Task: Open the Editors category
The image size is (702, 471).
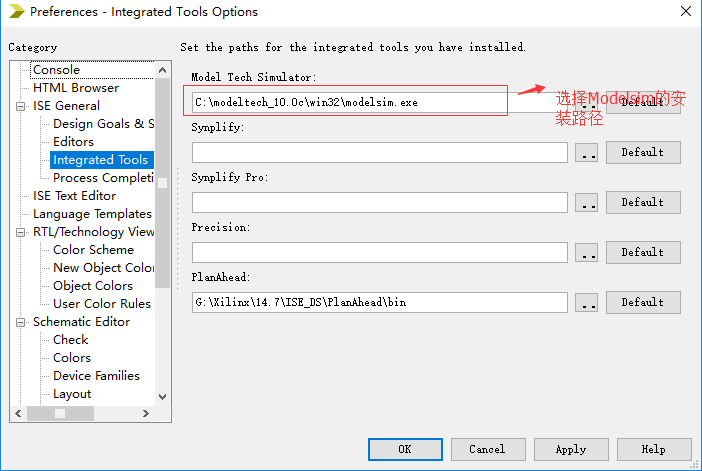Action: (x=73, y=141)
